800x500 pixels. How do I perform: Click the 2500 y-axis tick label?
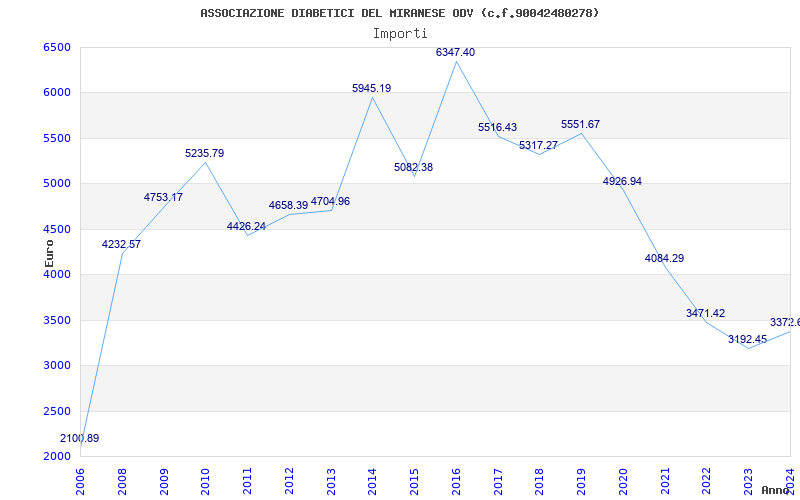[57, 411]
